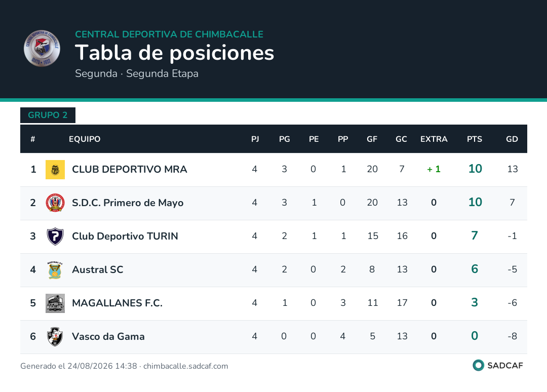
Task: Click Austral SC's 6 points value
Action: (475, 269)
